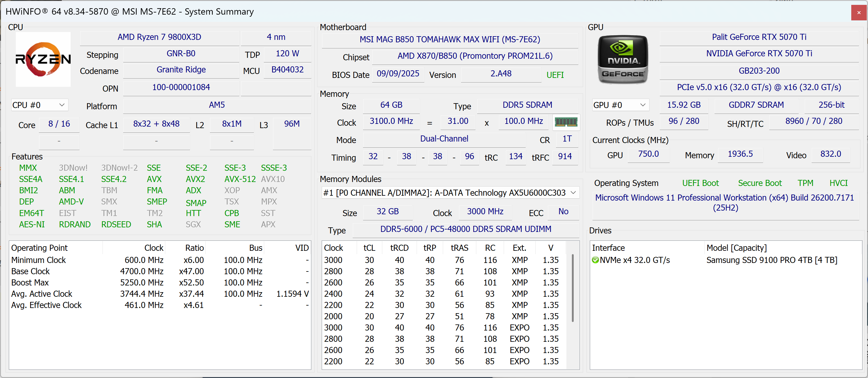The image size is (868, 378).
Task: Close the System Summary window
Action: pyautogui.click(x=859, y=12)
